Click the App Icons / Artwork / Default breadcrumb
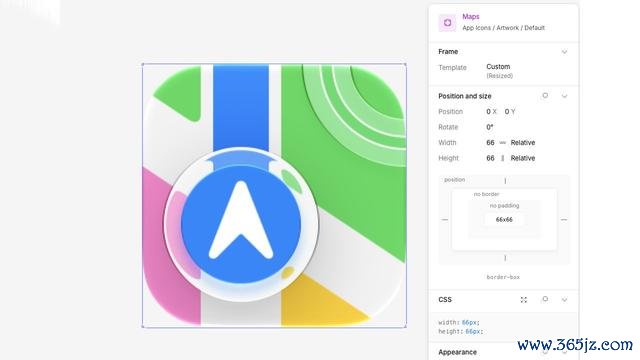 pos(503,28)
